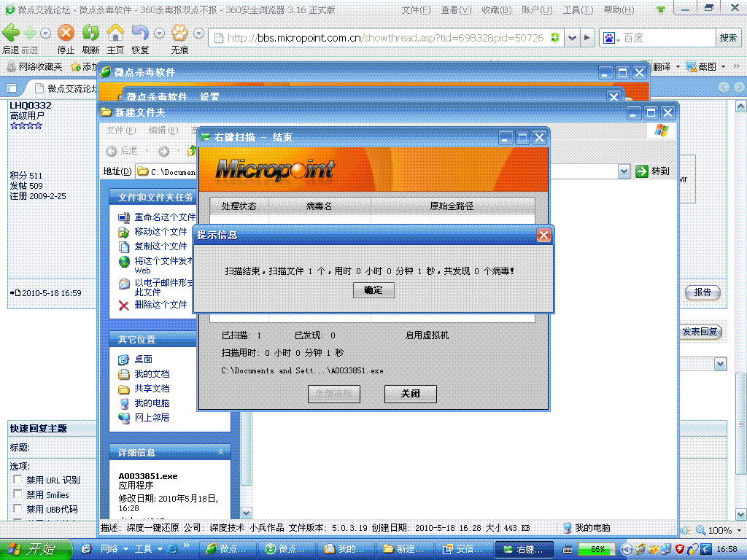
Task: Toggle 禁用 UBB代码 checkbox
Action: coord(18,508)
